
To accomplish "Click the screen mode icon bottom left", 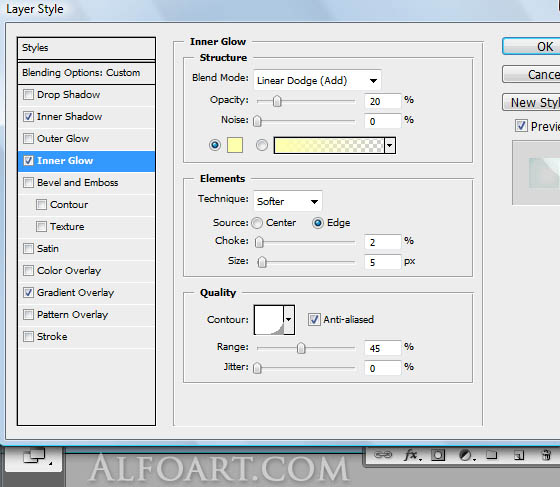I will tap(34, 456).
